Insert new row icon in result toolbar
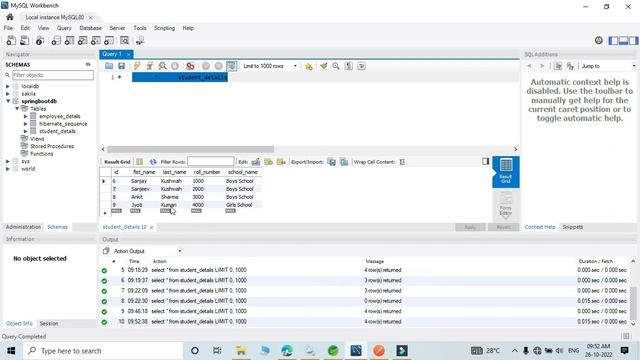The width and height of the screenshot is (640, 360). (x=268, y=162)
